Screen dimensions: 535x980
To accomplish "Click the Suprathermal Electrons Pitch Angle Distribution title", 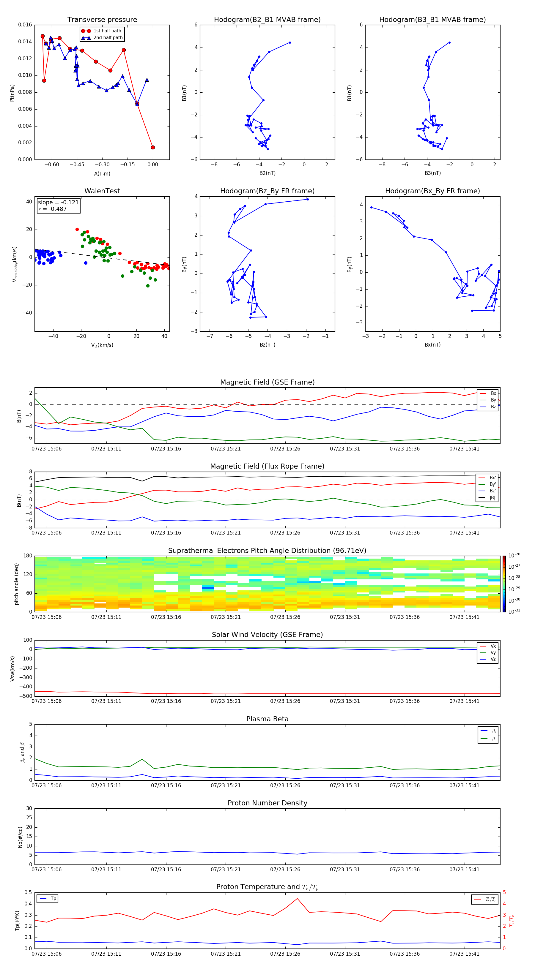I will click(267, 551).
